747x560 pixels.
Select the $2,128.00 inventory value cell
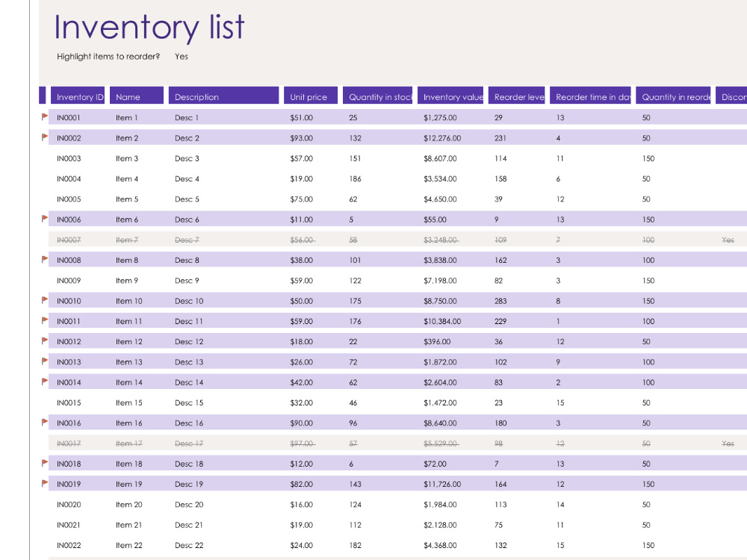point(440,525)
